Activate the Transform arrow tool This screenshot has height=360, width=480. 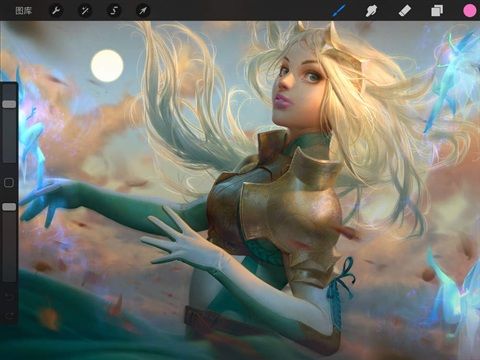click(143, 11)
